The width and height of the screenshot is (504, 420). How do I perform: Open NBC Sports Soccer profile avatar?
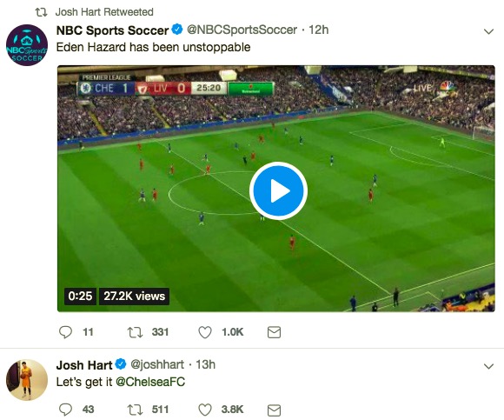click(x=27, y=45)
